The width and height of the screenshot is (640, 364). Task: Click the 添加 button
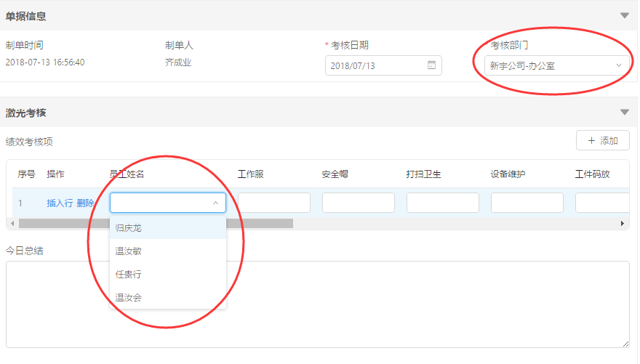click(x=602, y=141)
